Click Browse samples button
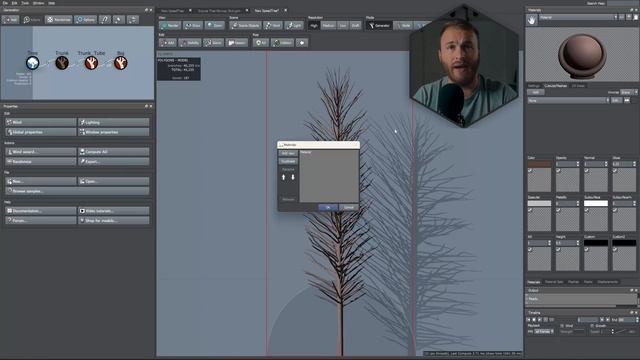The width and height of the screenshot is (640, 360). click(77, 191)
